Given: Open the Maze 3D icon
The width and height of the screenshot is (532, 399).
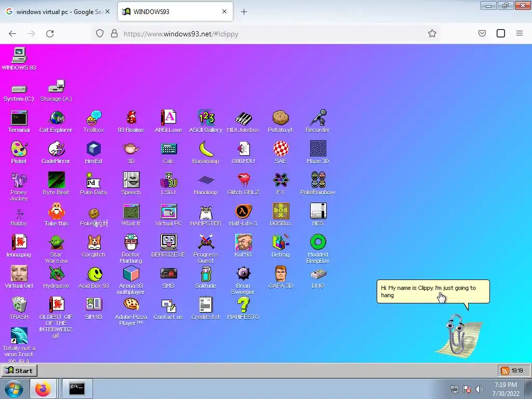Looking at the screenshot, I should click(318, 149).
